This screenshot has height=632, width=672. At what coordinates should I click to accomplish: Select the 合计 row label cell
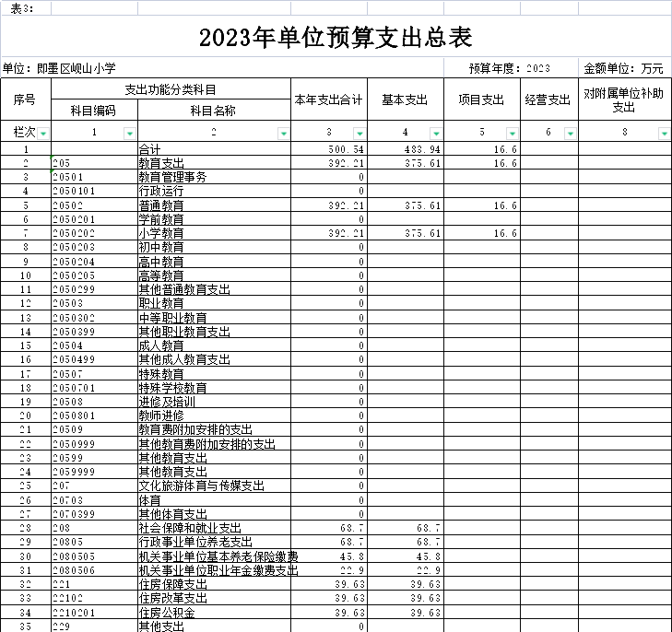pyautogui.click(x=213, y=149)
